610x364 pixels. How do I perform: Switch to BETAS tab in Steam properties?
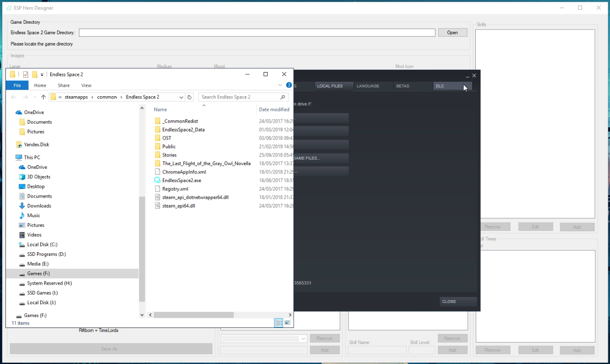[x=413, y=86]
